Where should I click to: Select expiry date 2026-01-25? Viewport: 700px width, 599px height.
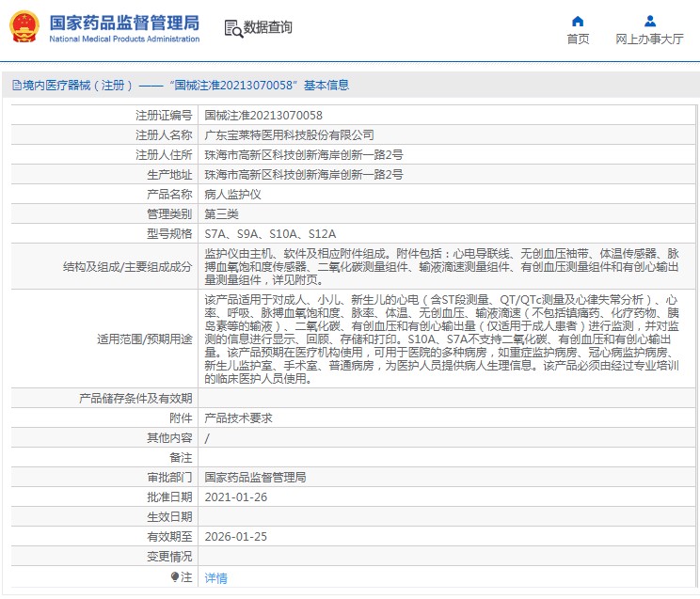236,537
